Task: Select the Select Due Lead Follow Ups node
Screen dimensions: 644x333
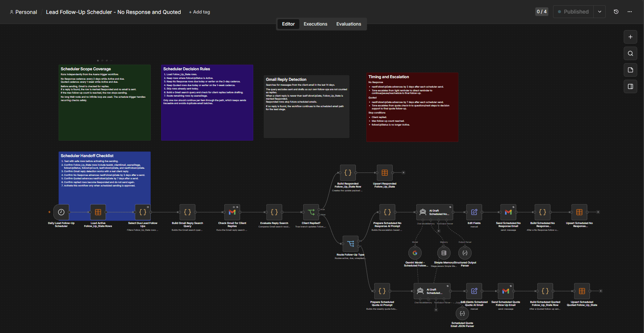Action: 143,212
